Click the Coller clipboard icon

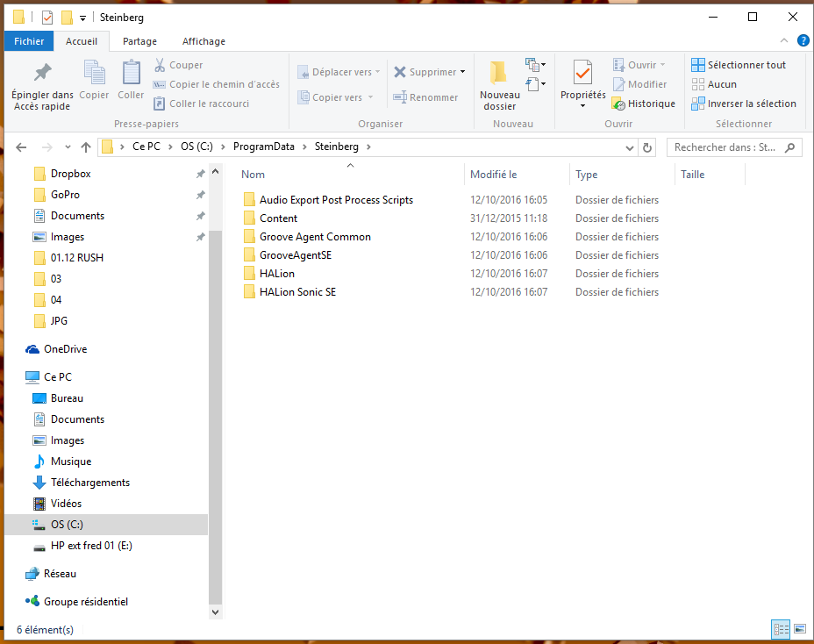(x=131, y=72)
